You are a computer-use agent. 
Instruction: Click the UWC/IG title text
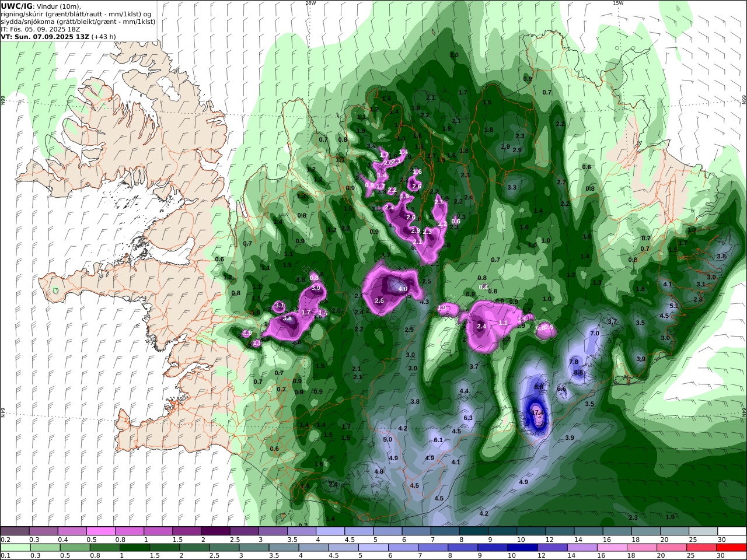17,6
